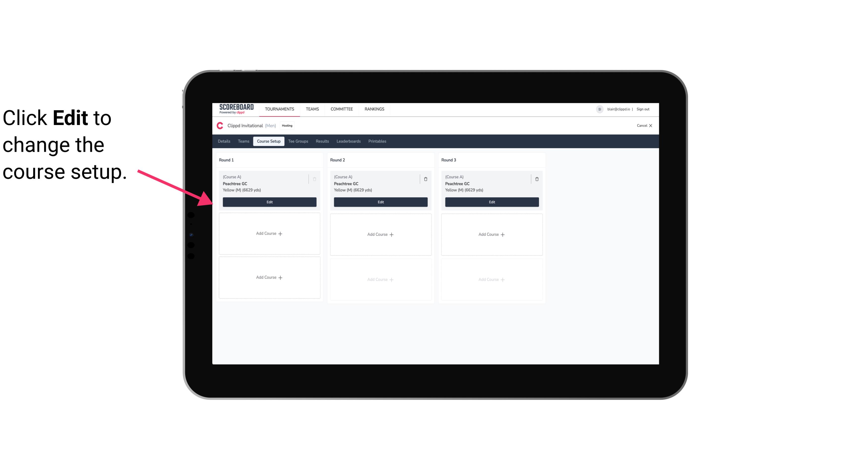
Task: Click the delete icon for Round 3 course
Action: pyautogui.click(x=536, y=179)
